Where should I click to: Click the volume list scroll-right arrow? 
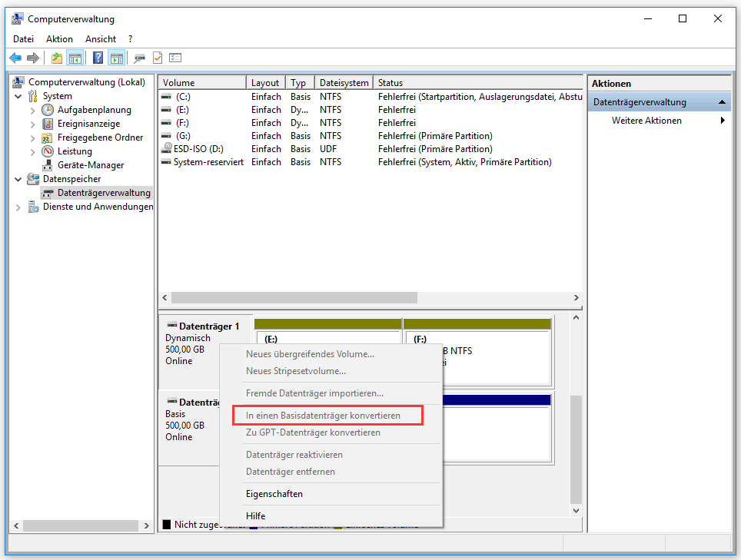click(576, 297)
